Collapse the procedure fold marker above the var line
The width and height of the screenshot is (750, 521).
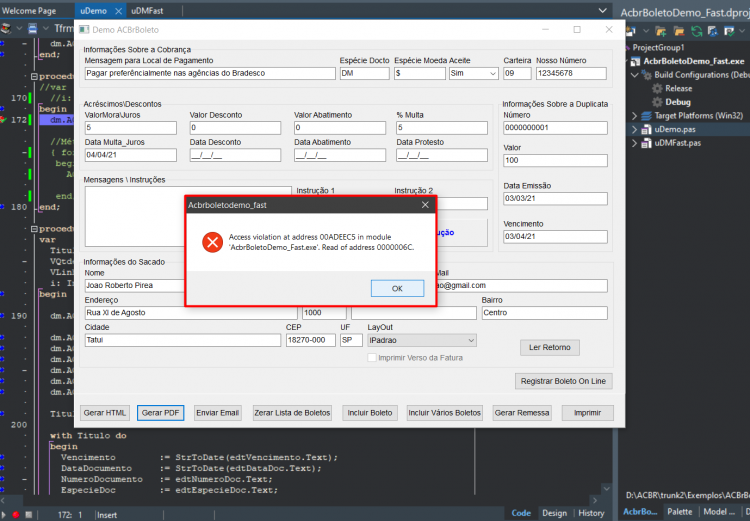pyautogui.click(x=34, y=229)
